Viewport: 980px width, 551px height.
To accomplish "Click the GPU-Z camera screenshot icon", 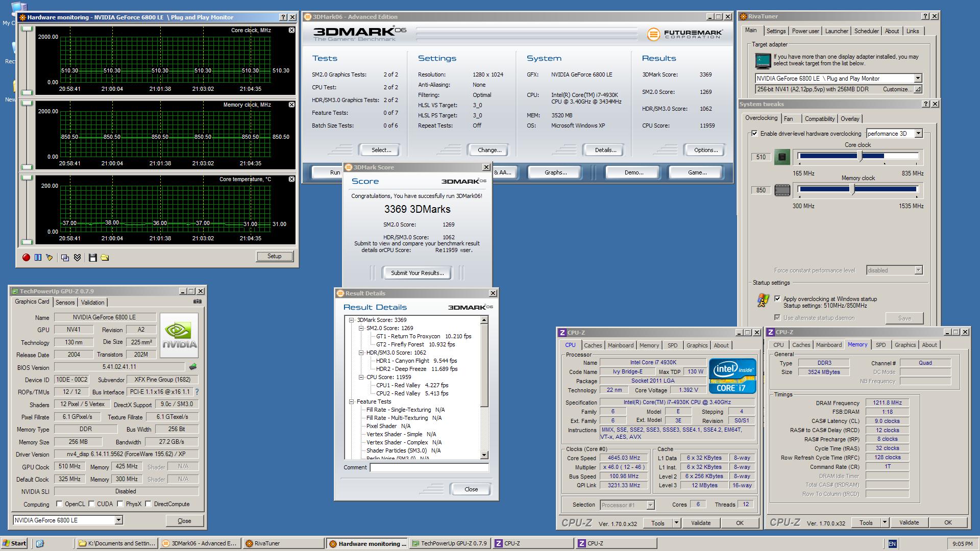I will click(x=198, y=302).
